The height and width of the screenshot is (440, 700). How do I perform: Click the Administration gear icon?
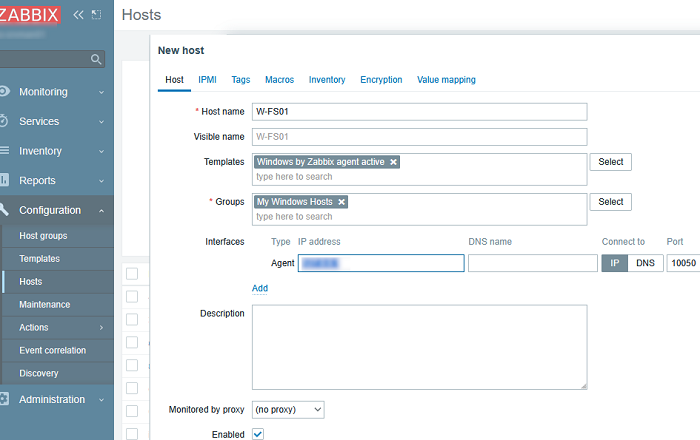pos(4,398)
